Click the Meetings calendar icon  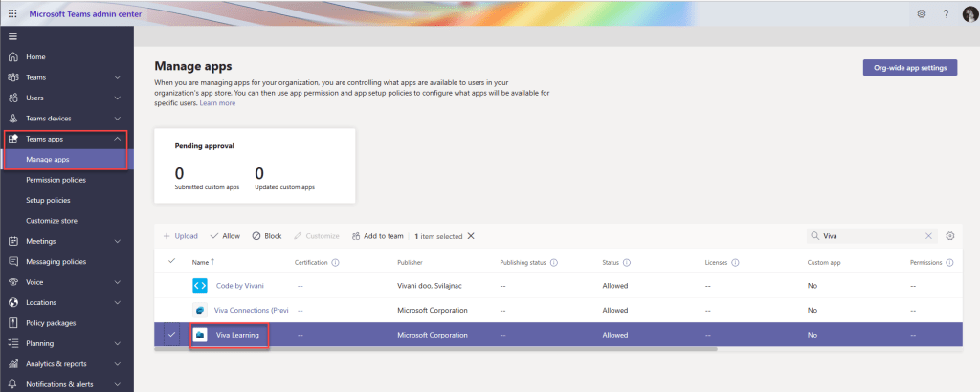13,241
